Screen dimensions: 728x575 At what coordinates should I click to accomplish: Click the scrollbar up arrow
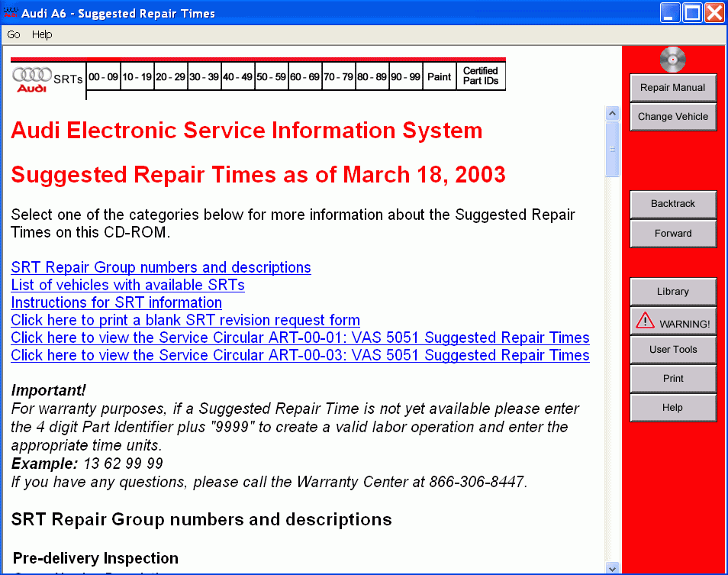[x=613, y=113]
